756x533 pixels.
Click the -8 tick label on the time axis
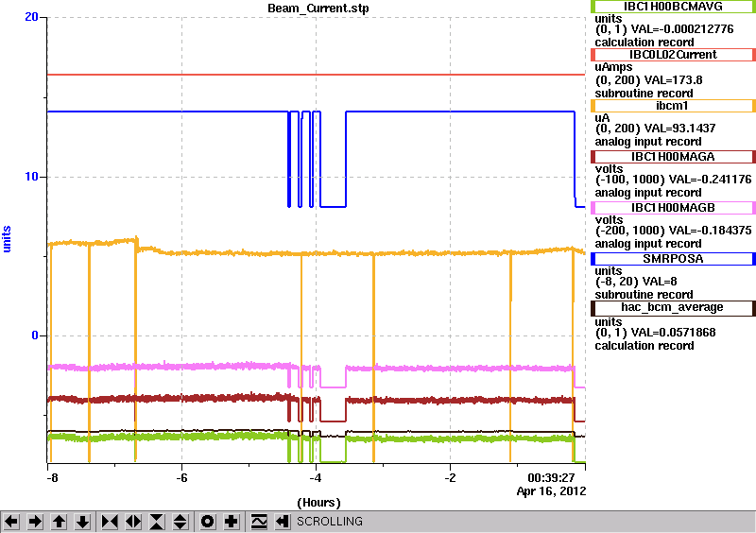coord(52,478)
